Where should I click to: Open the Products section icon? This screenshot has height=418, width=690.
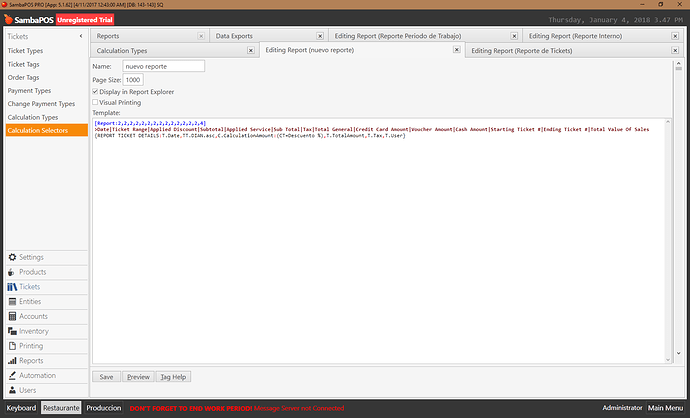tap(11, 272)
